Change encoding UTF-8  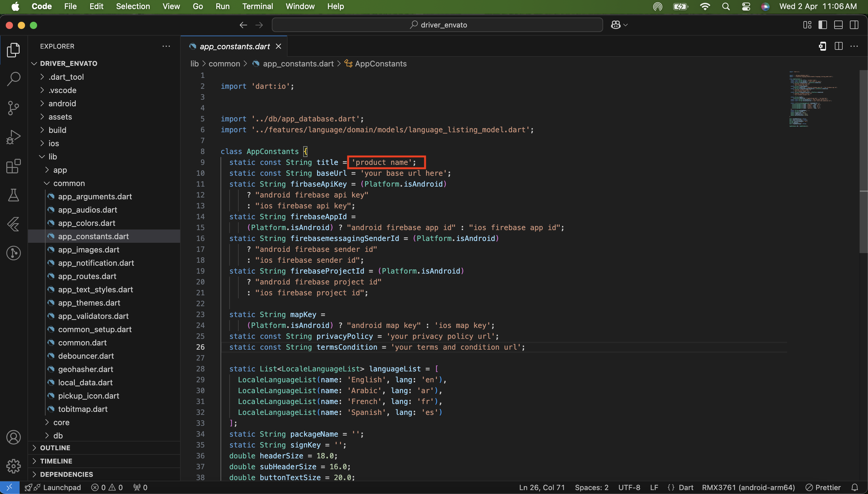pos(629,488)
